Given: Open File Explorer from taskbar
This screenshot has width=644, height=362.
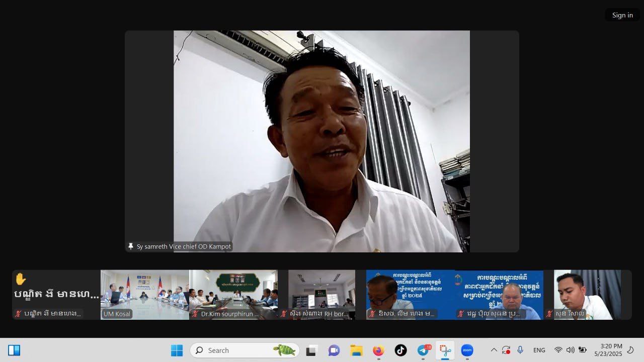Looking at the screenshot, I should [x=356, y=350].
